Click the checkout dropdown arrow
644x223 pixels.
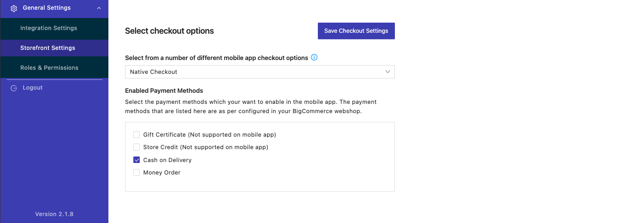(x=388, y=72)
